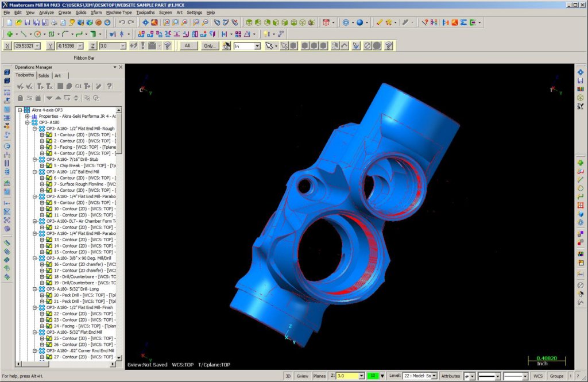Click the Undo arrow icon
Viewport: 588px width, 382px height.
point(122,22)
